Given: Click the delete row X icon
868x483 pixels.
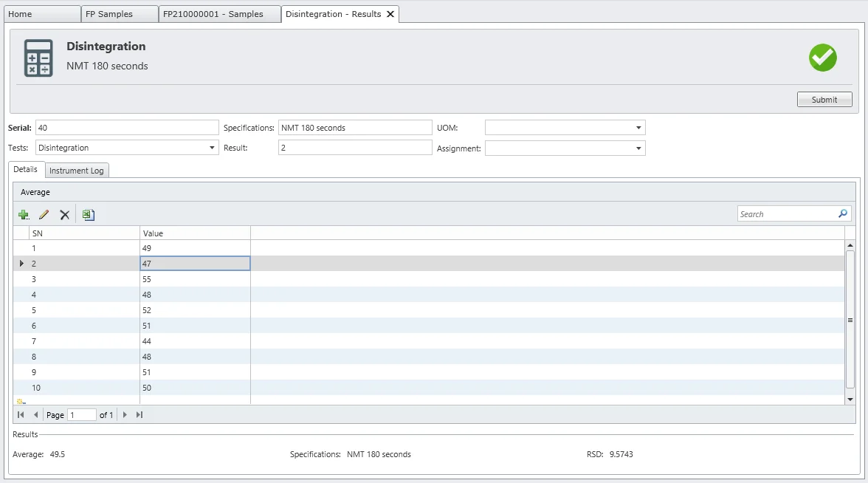Looking at the screenshot, I should (x=64, y=215).
